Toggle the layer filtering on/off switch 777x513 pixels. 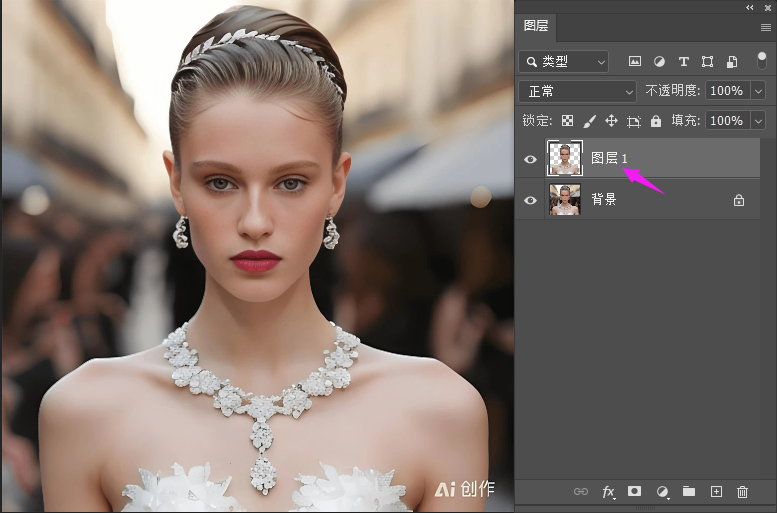(x=762, y=60)
